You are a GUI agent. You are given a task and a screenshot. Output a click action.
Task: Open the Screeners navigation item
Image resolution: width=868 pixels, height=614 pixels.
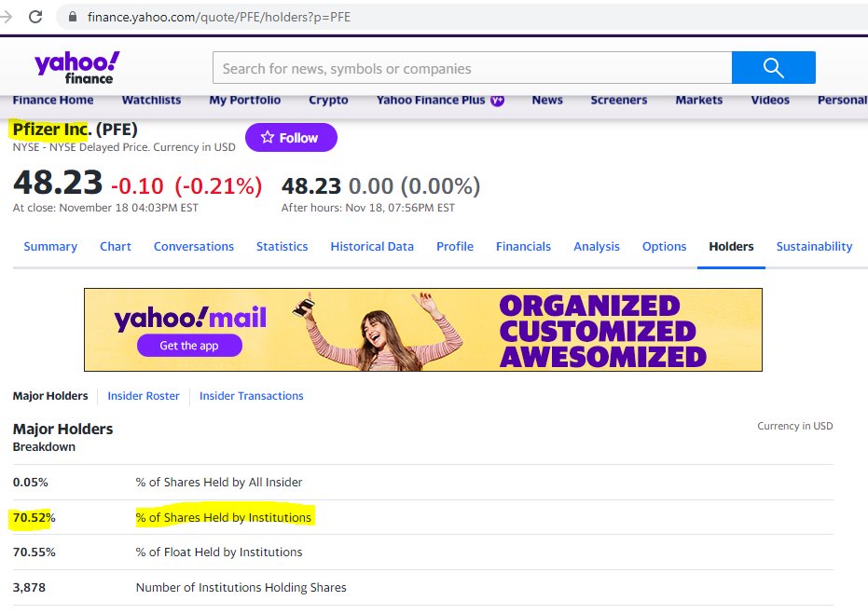point(618,100)
